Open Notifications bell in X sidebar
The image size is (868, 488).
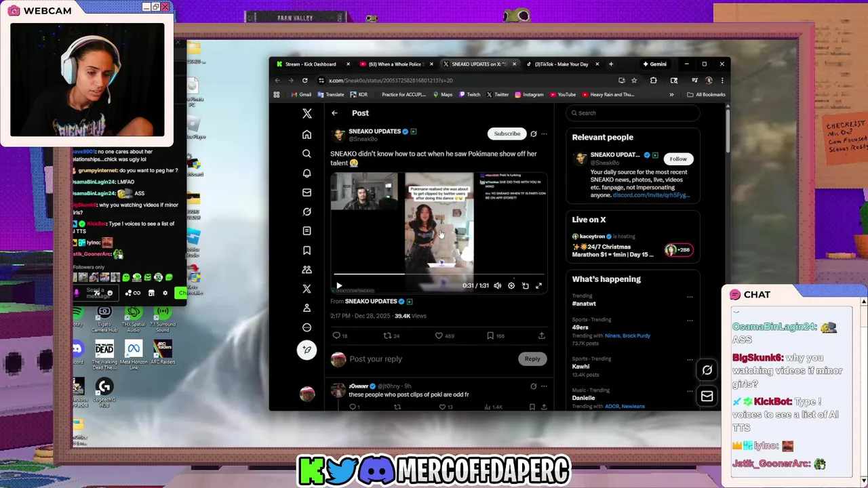tap(307, 173)
